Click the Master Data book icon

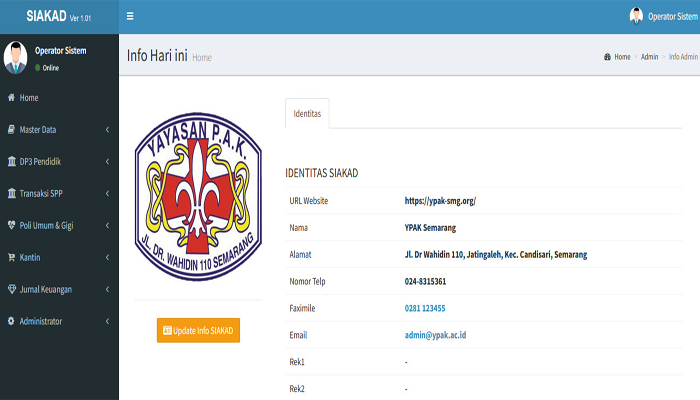(x=11, y=130)
